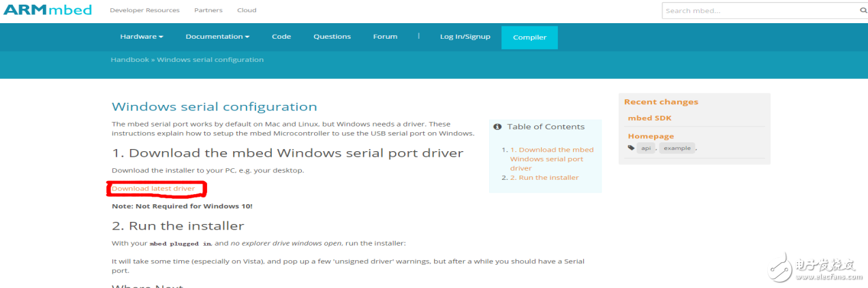Jump to Run the installer in contents
868x288 pixels.
548,178
